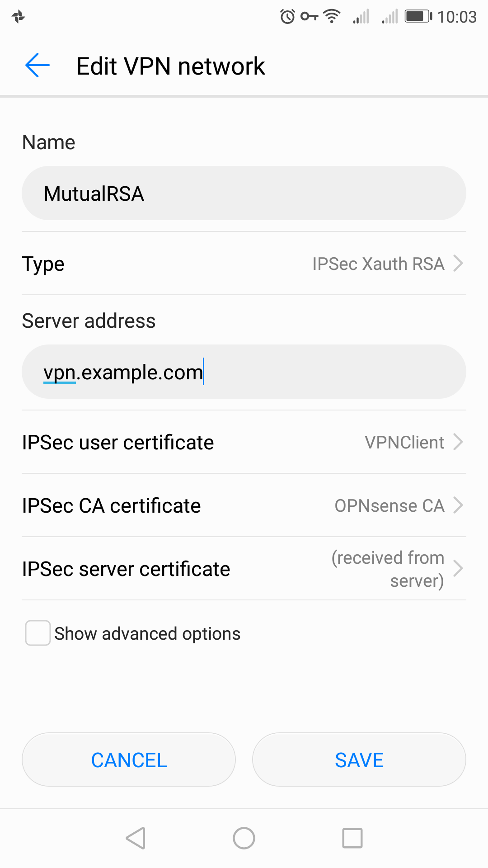The image size is (488, 868).
Task: Enable the Show advanced options checkbox
Action: click(x=38, y=633)
